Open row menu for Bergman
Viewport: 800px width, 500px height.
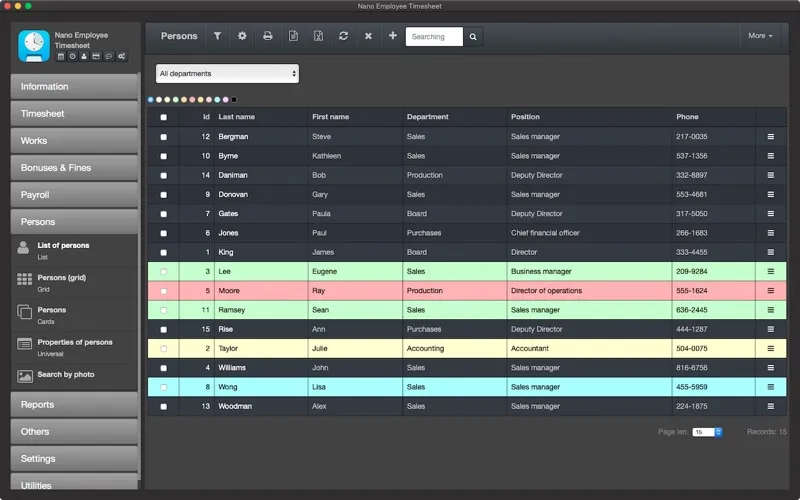(x=770, y=137)
